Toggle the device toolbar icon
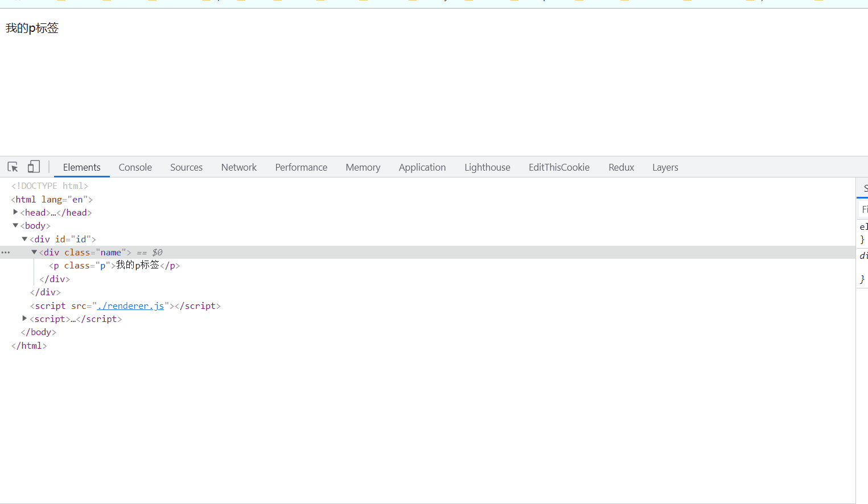Viewport: 868px width, 504px height. 34,167
